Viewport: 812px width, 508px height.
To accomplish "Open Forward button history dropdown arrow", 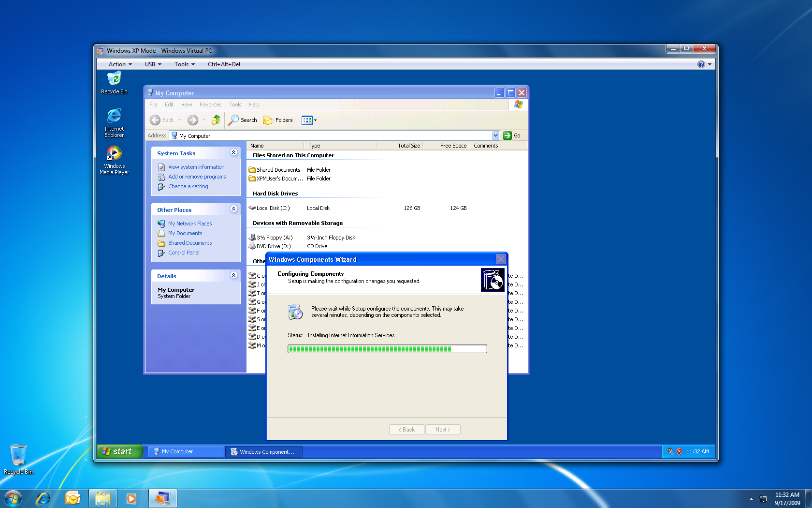I will pyautogui.click(x=204, y=120).
